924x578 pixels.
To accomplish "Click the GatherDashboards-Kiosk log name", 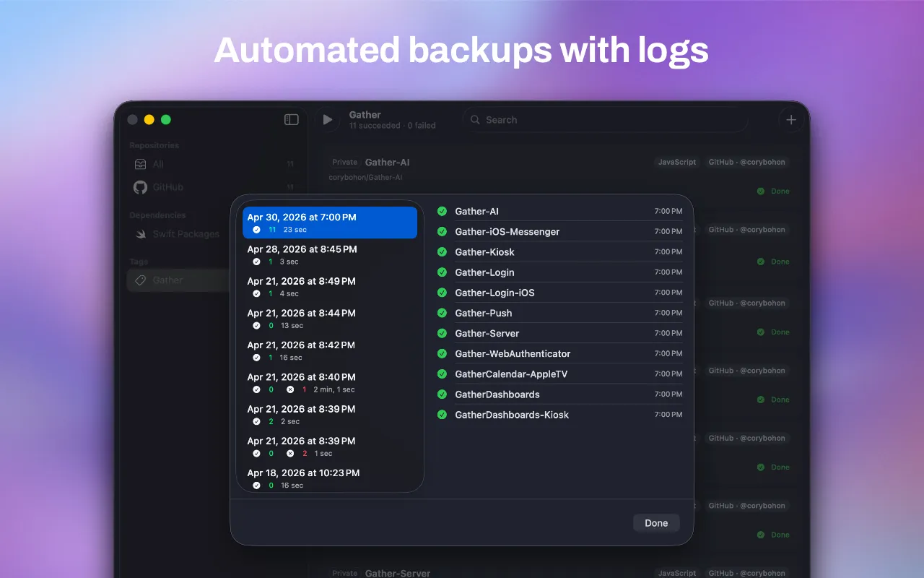I will pos(512,415).
